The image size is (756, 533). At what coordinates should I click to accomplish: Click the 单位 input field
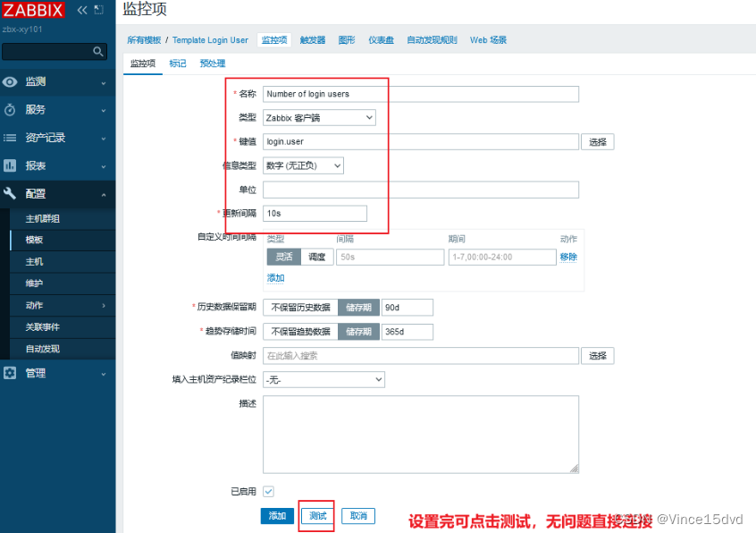coord(420,190)
